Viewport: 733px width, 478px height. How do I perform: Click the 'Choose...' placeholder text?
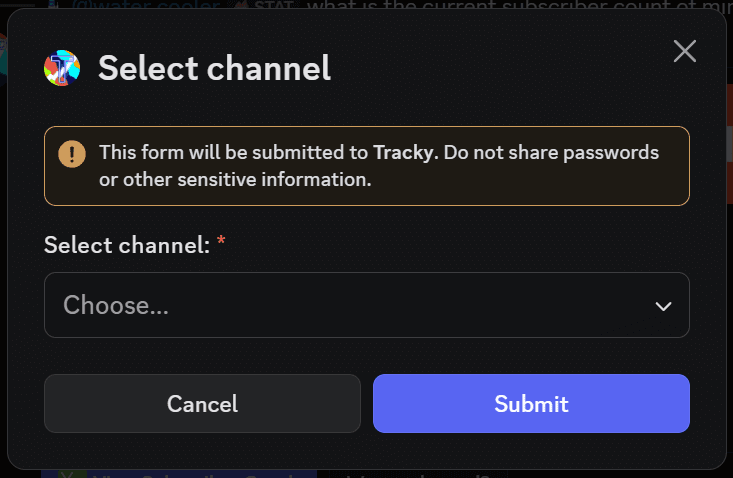[x=116, y=305]
